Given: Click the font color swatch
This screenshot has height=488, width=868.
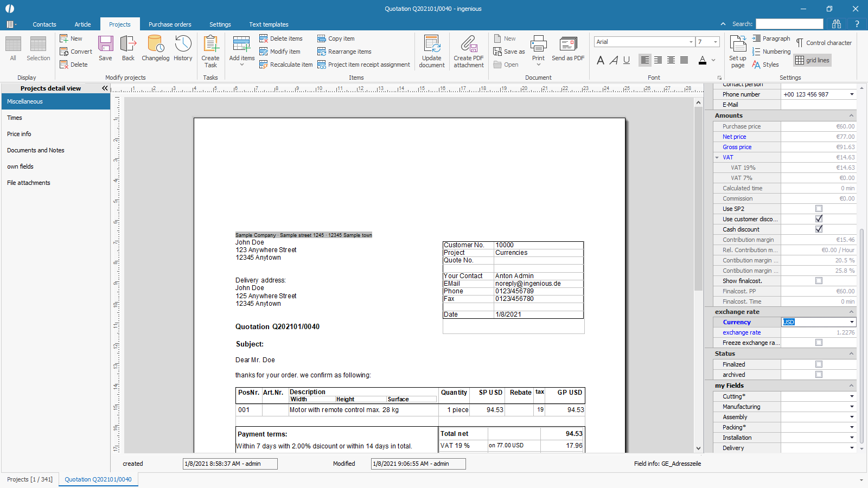Looking at the screenshot, I should [703, 60].
